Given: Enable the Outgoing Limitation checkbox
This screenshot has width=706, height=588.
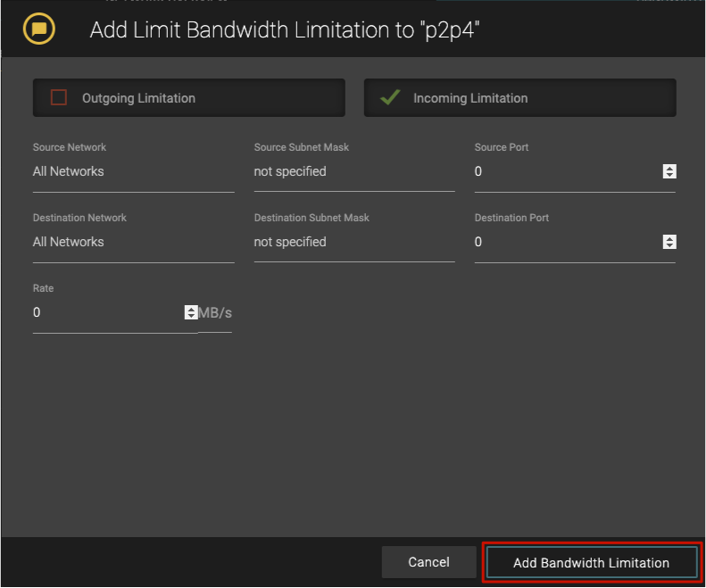Looking at the screenshot, I should (59, 97).
